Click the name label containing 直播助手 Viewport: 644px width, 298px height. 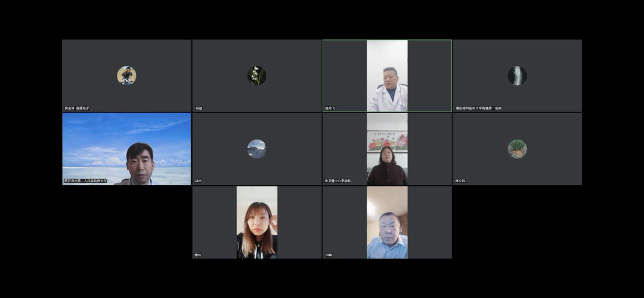(77, 108)
